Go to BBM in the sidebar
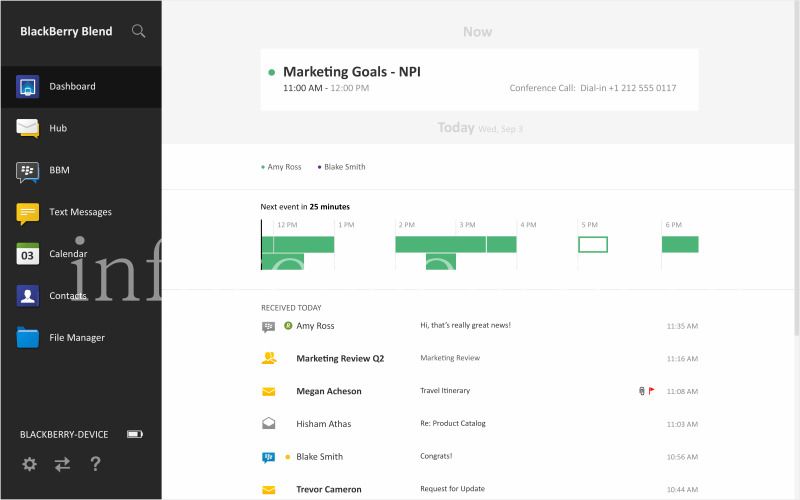This screenshot has height=500, width=800. point(59,170)
